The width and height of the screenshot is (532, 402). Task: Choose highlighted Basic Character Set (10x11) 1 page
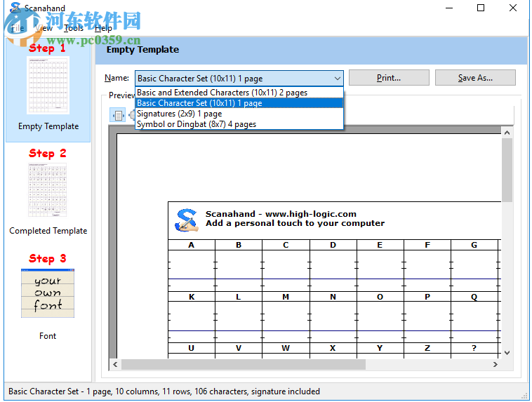[239, 103]
